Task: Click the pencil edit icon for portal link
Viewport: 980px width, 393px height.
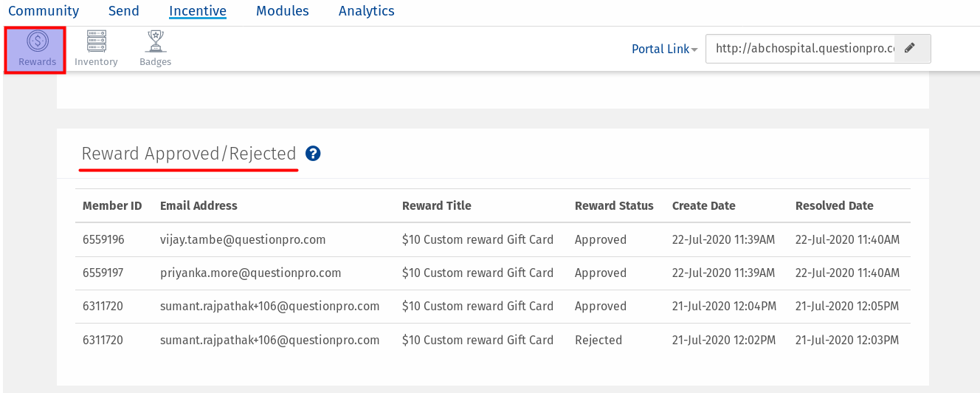Action: pos(910,49)
